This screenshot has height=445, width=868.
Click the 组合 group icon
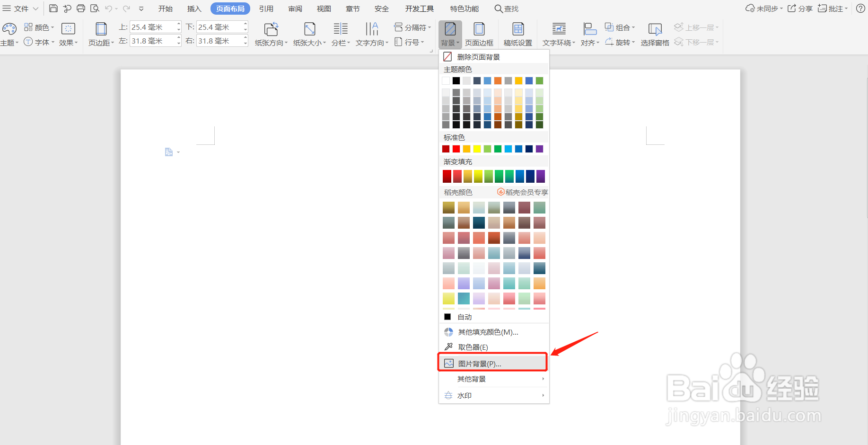click(609, 27)
